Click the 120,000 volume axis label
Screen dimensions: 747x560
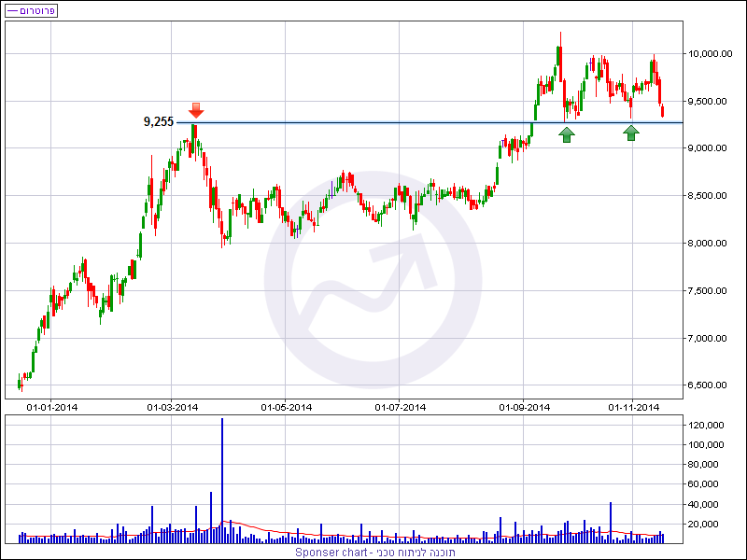point(707,426)
